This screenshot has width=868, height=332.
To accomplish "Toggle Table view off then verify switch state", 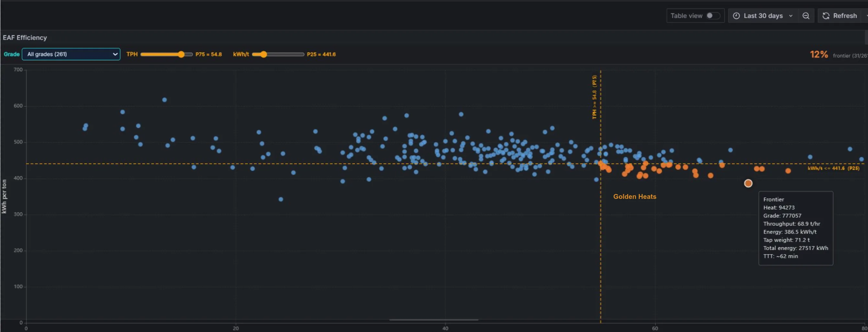I will click(x=713, y=16).
